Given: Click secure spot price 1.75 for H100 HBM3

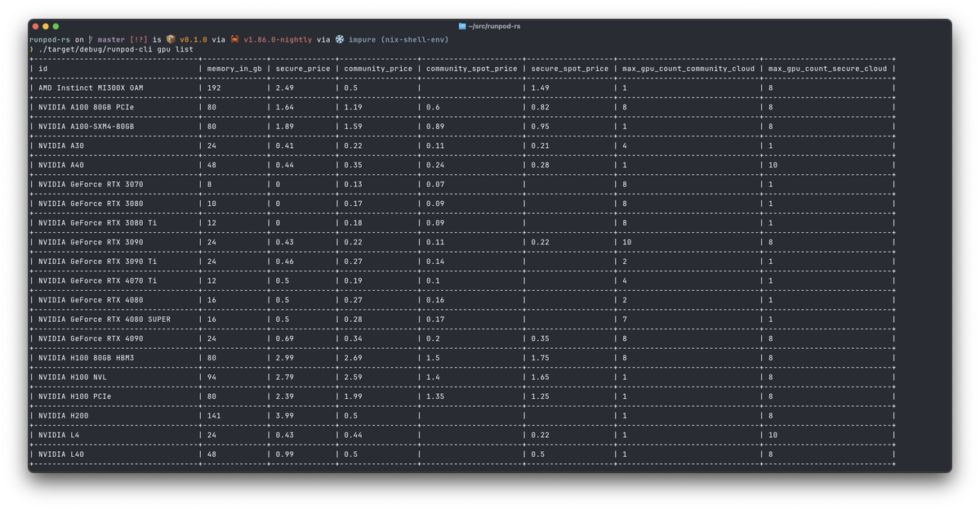Looking at the screenshot, I should pos(540,358).
